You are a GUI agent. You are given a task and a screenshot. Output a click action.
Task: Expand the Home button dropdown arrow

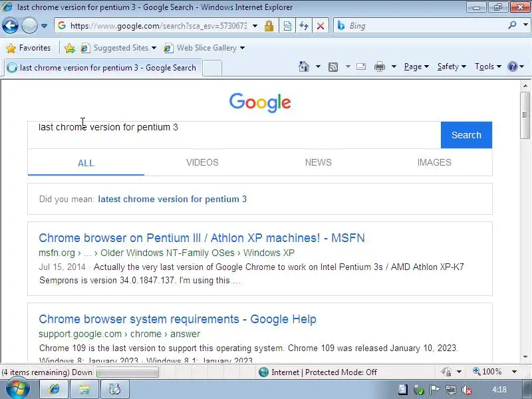pyautogui.click(x=318, y=66)
